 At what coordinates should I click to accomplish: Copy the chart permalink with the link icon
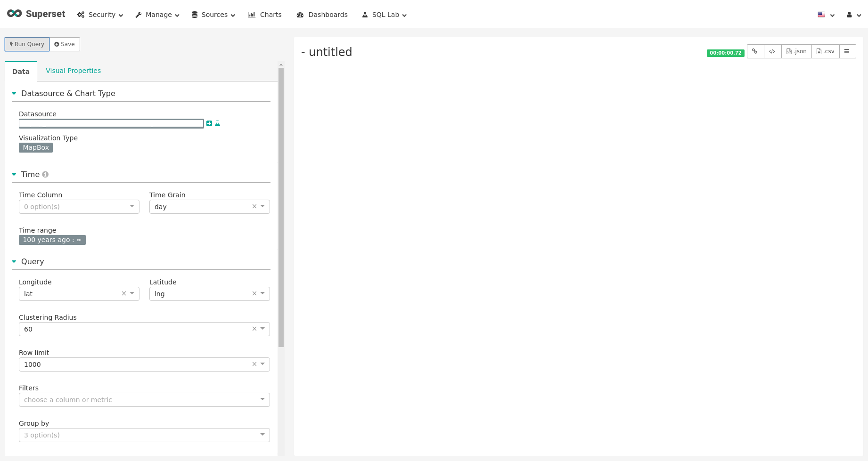[x=755, y=51]
